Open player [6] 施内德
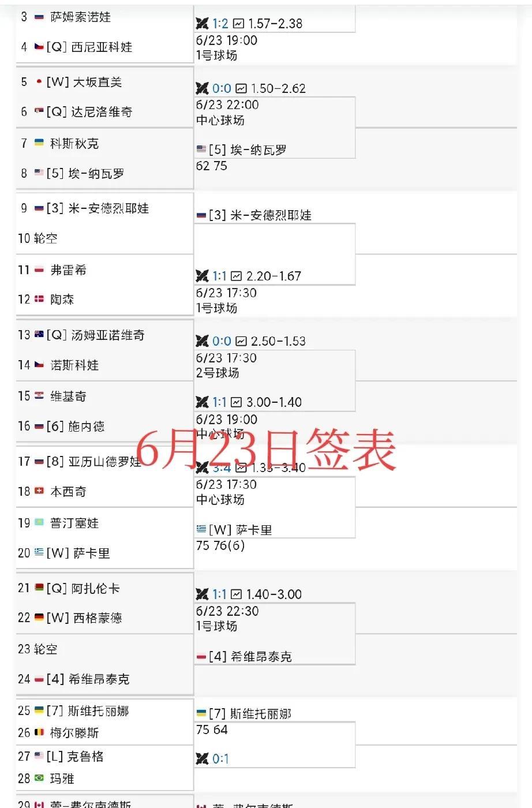This screenshot has height=808, width=532. coord(76,427)
